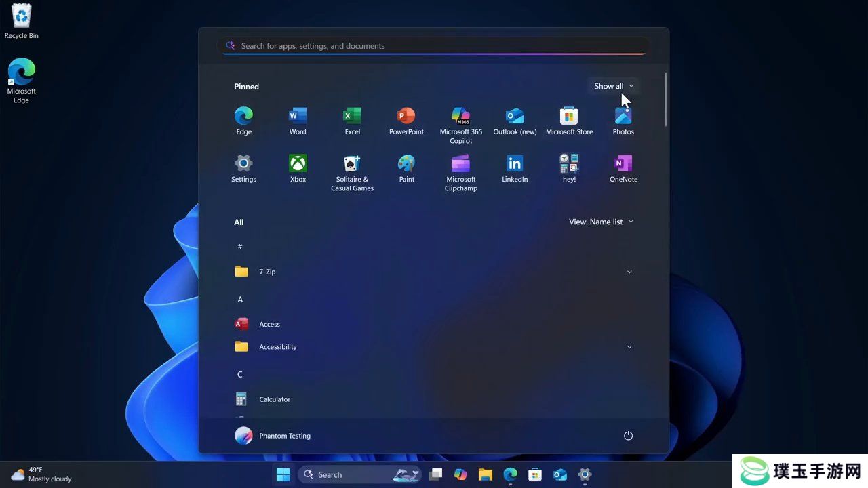Open Task View from the taskbar

click(x=436, y=474)
